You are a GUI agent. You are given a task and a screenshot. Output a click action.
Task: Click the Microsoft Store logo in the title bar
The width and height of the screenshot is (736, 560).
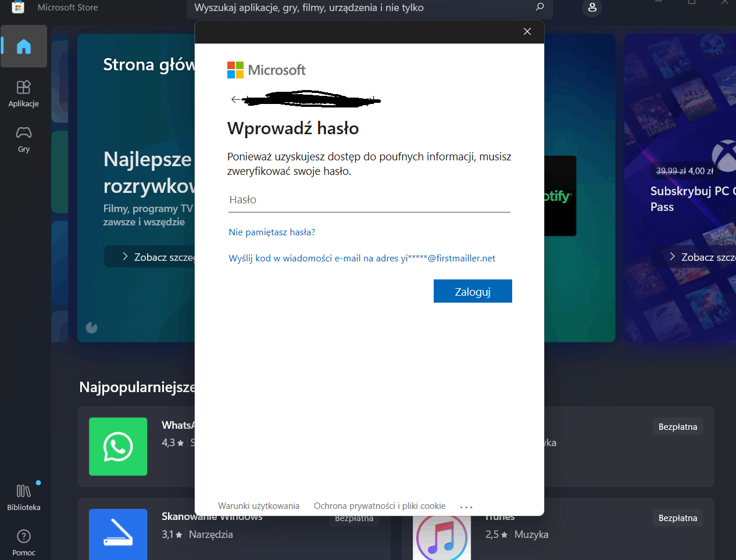(18, 7)
